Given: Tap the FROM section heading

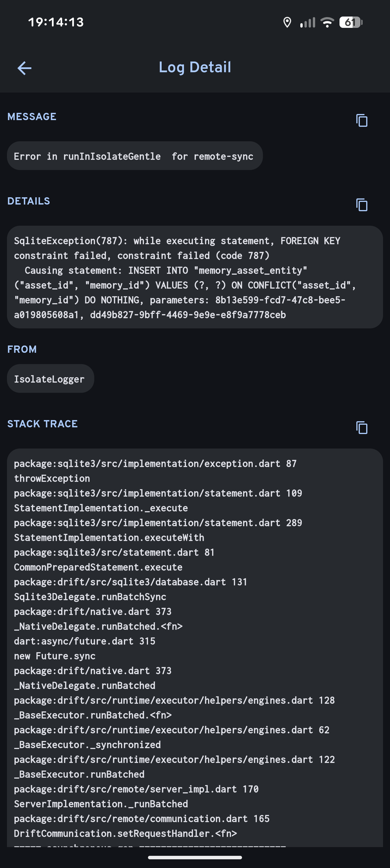Looking at the screenshot, I should [22, 349].
